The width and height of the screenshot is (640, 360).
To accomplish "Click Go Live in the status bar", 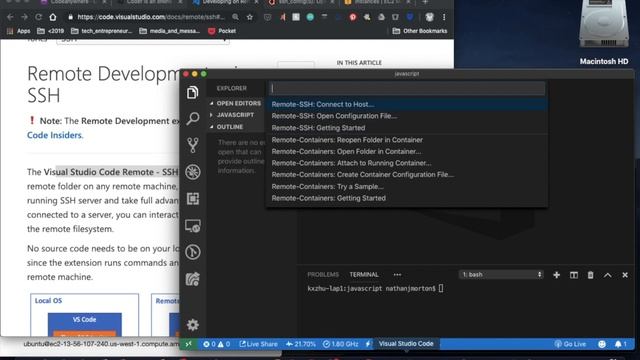I will tap(570, 344).
